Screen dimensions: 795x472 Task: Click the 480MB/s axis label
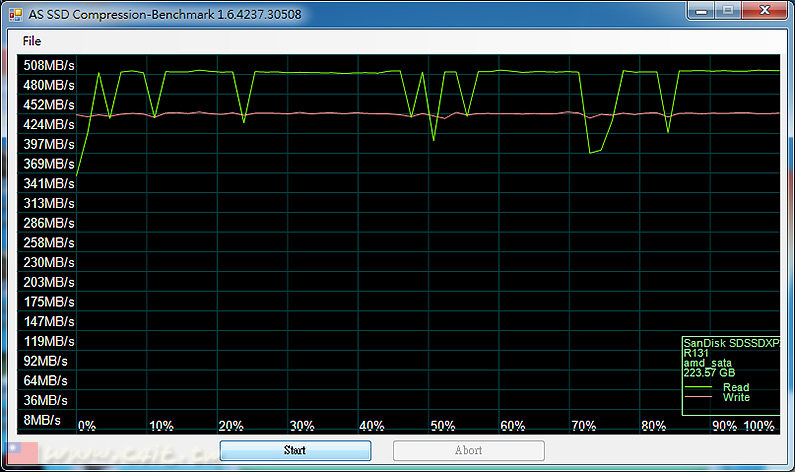(49, 85)
